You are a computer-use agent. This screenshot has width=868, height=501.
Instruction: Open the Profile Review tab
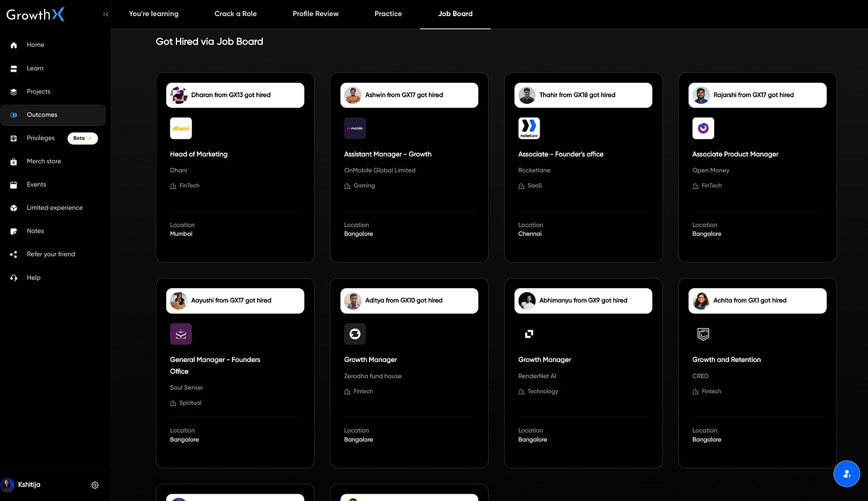pyautogui.click(x=315, y=14)
